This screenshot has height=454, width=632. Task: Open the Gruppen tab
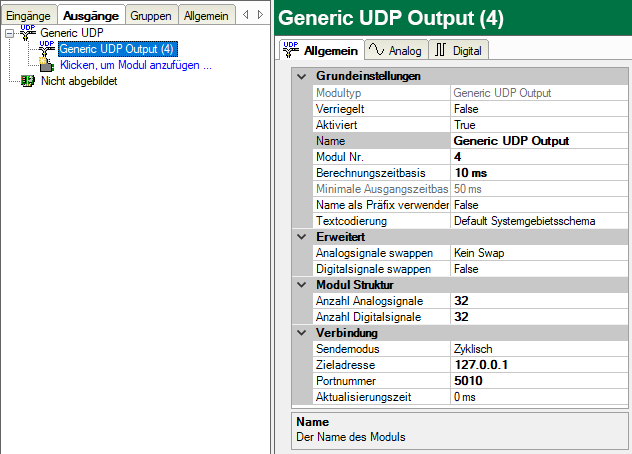pos(151,16)
